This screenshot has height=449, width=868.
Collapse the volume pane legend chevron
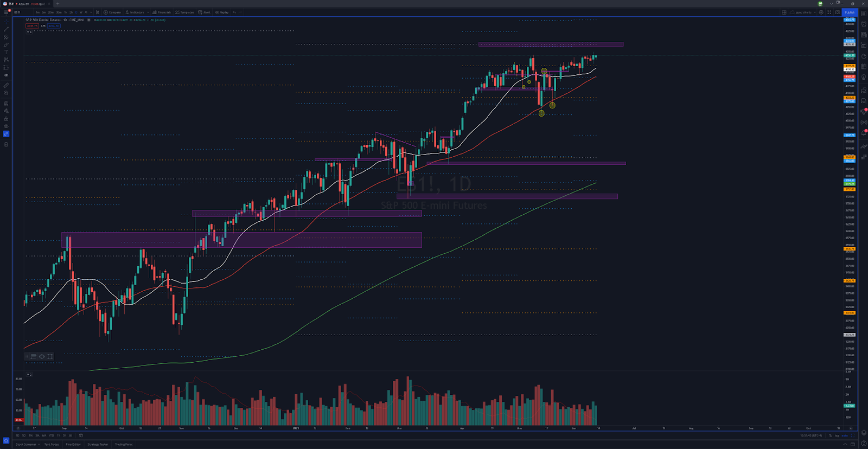click(29, 375)
